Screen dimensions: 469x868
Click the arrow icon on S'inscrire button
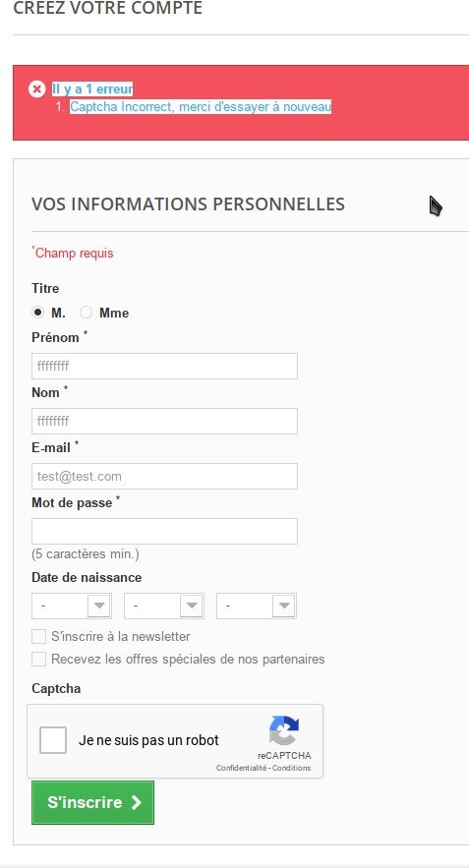click(137, 803)
